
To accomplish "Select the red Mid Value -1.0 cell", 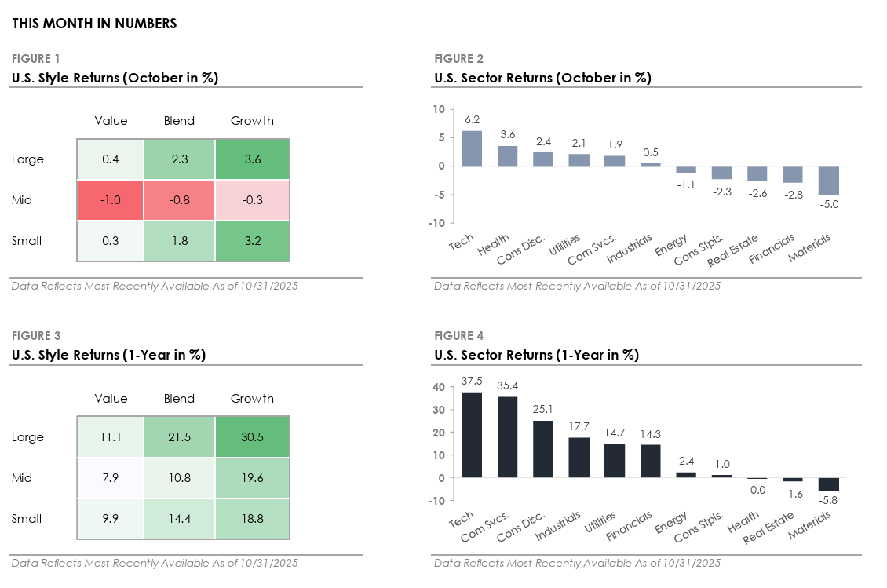I will click(111, 200).
